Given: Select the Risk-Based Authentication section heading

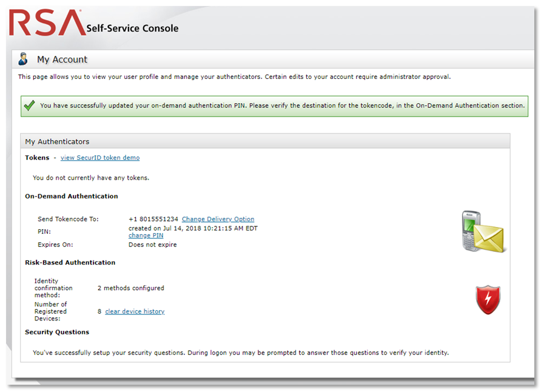Looking at the screenshot, I should click(70, 263).
